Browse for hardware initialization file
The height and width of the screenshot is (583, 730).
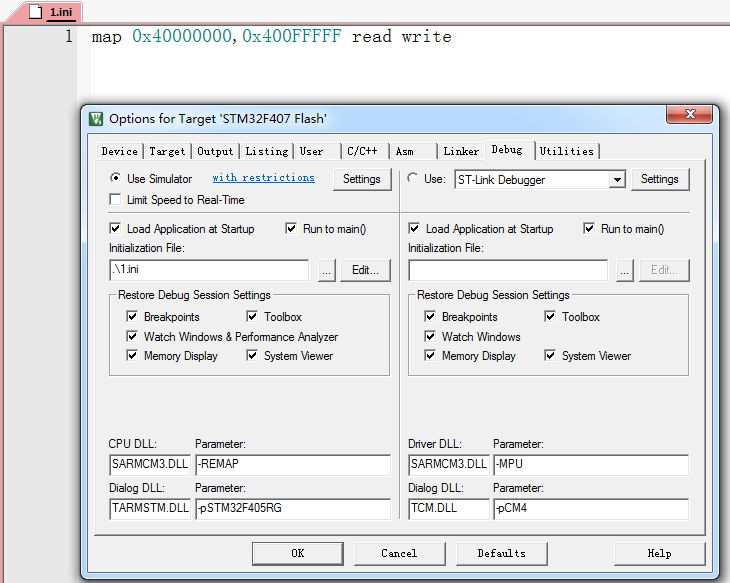624,271
